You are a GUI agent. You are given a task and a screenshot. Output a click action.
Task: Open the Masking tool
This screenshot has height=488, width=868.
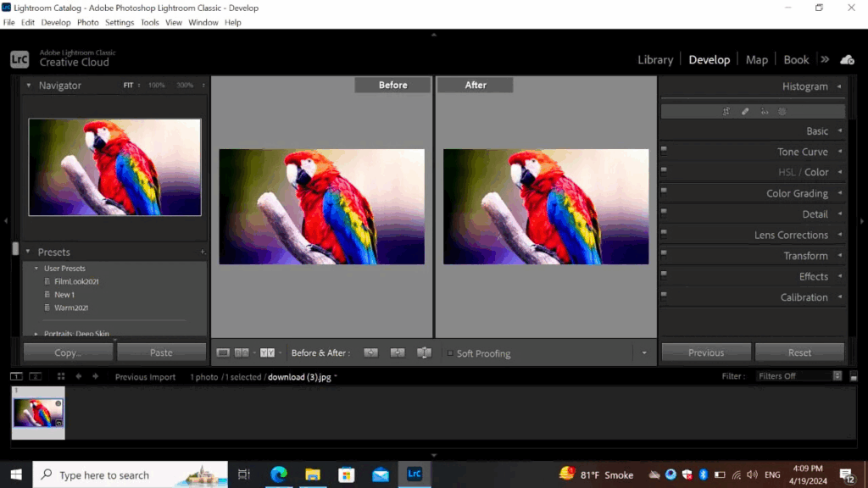click(782, 111)
